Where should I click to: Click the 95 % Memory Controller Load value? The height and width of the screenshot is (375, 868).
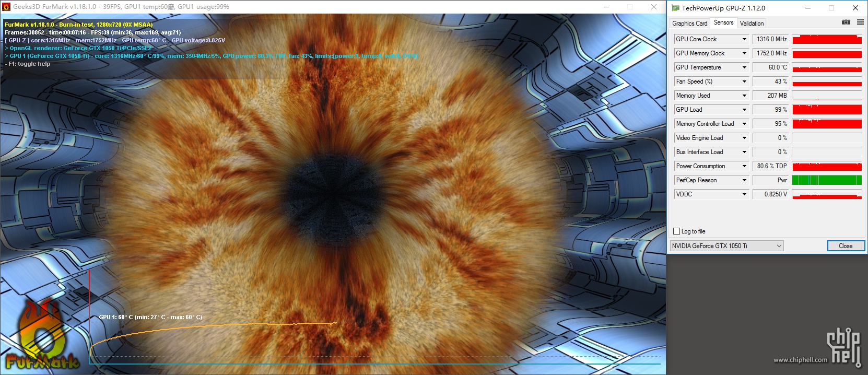(771, 124)
